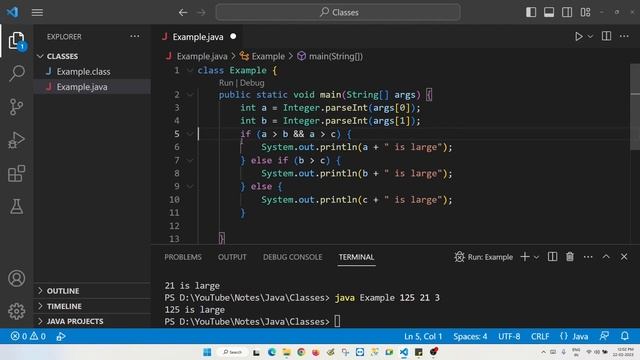
Task: Open the Manage gear settings icon
Action: pyautogui.click(x=17, y=311)
